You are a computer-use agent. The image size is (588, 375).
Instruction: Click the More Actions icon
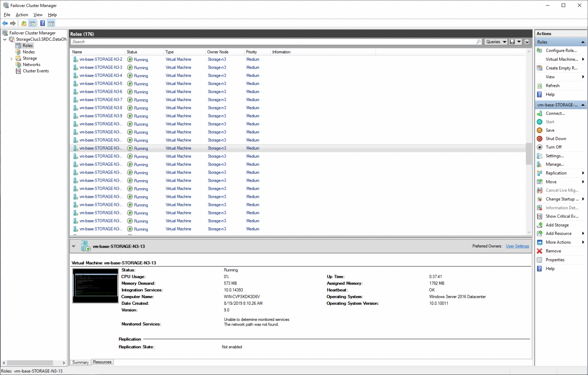[539, 242]
